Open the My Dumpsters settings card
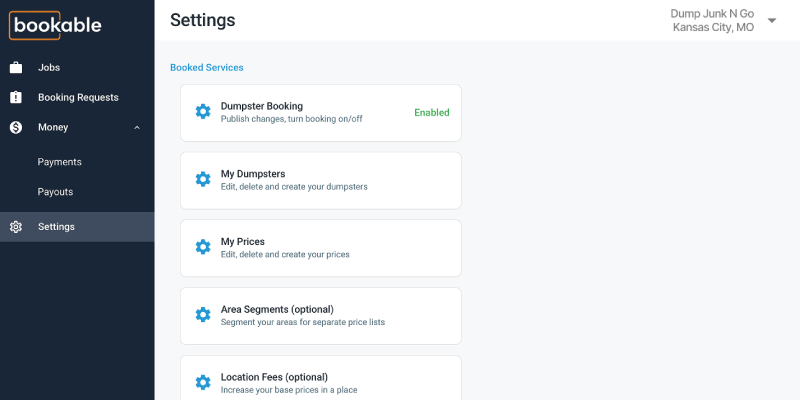 click(320, 180)
